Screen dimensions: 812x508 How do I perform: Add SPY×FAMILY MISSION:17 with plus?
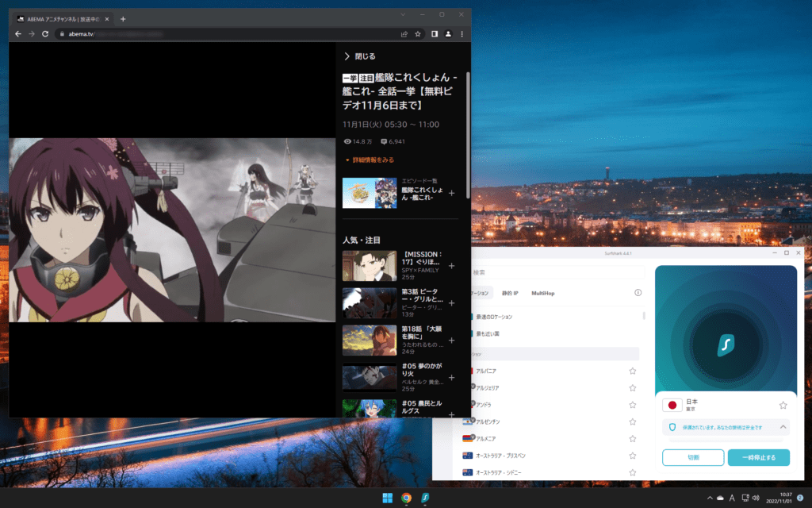point(451,266)
